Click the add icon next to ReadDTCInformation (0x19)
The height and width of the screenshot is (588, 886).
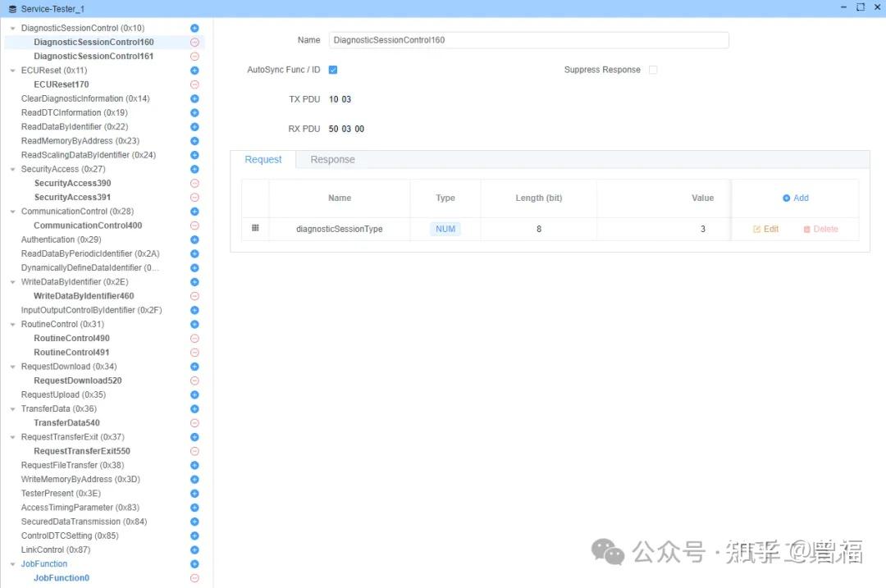(194, 112)
